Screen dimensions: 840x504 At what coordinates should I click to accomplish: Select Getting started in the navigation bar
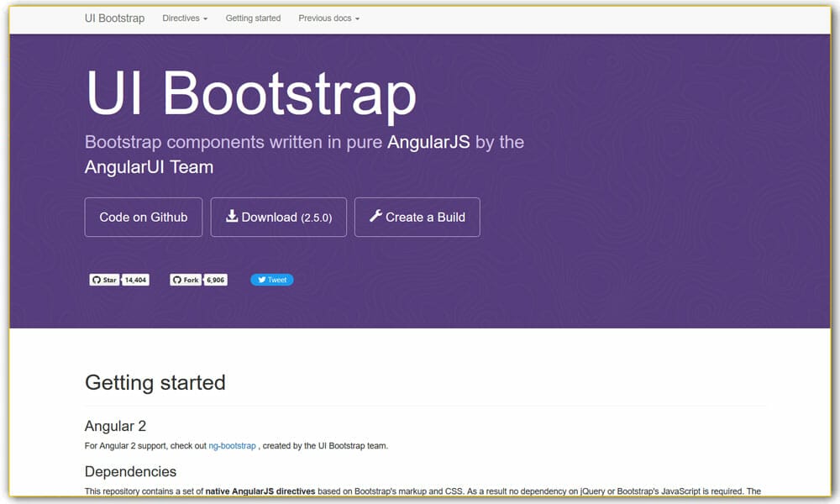(x=253, y=18)
